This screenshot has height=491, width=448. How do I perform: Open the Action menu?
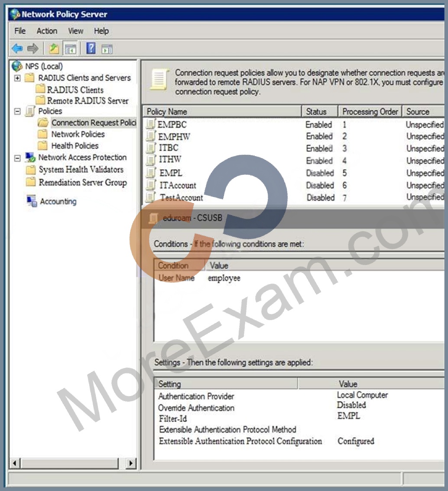click(47, 31)
